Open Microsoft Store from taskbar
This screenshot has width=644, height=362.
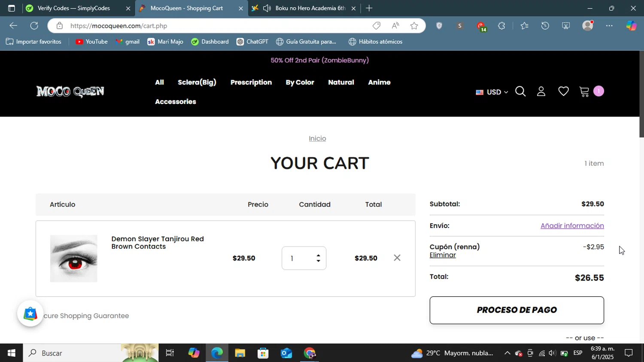click(x=263, y=353)
